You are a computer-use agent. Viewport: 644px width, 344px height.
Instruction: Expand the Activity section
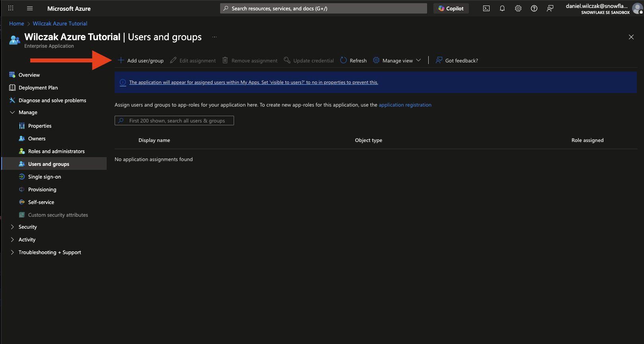[x=12, y=240]
